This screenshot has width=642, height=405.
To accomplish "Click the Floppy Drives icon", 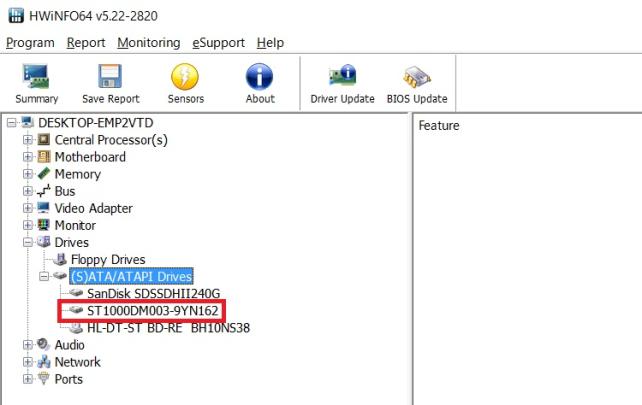I will click(x=60, y=259).
